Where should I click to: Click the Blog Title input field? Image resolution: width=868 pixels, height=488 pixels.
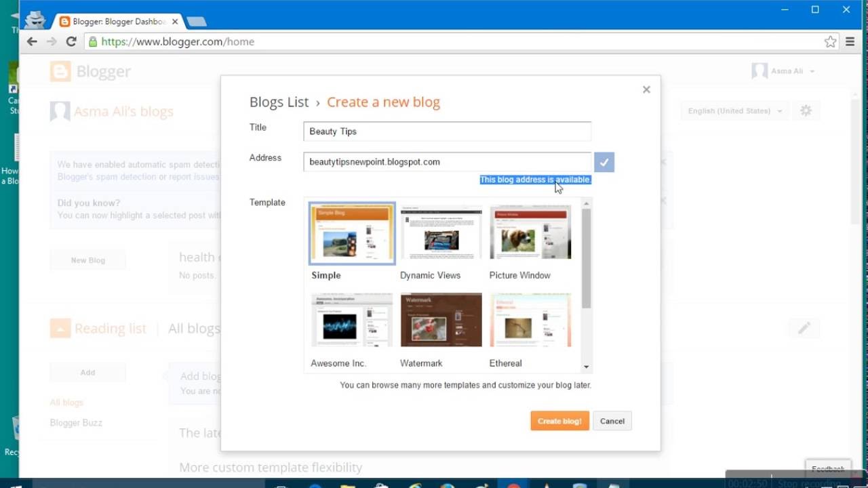pos(448,131)
